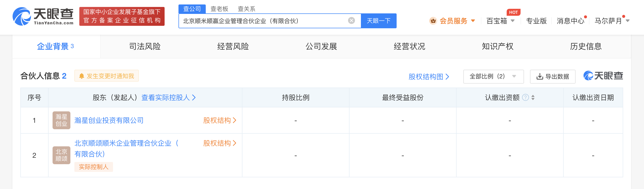
Task: Click the 查看实际控股人 link
Action: pyautogui.click(x=169, y=97)
